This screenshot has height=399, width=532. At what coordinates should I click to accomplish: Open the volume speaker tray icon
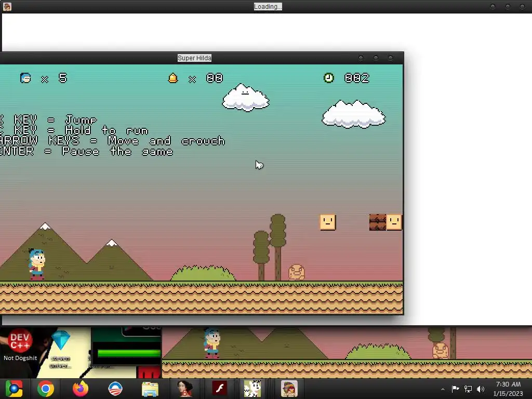click(x=481, y=389)
